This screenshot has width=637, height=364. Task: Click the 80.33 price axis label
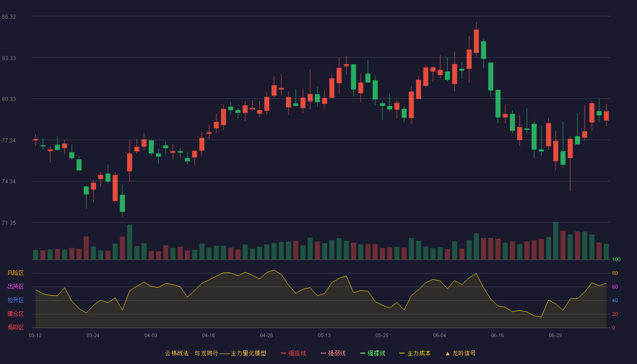(x=9, y=99)
